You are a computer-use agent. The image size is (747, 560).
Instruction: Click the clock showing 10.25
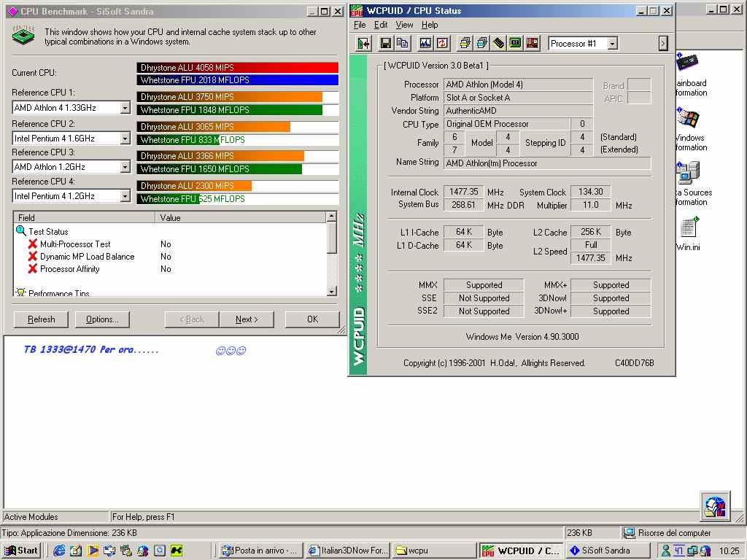[729, 551]
